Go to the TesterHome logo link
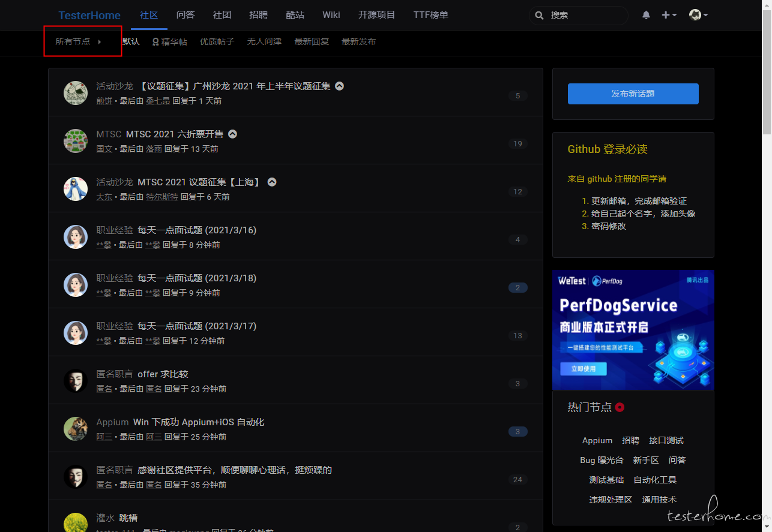 [x=89, y=15]
